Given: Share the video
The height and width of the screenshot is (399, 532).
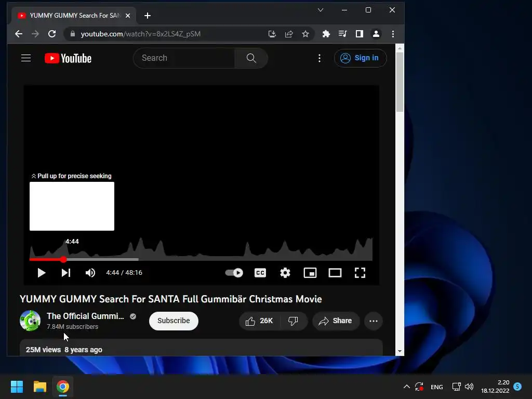Looking at the screenshot, I should [x=336, y=321].
